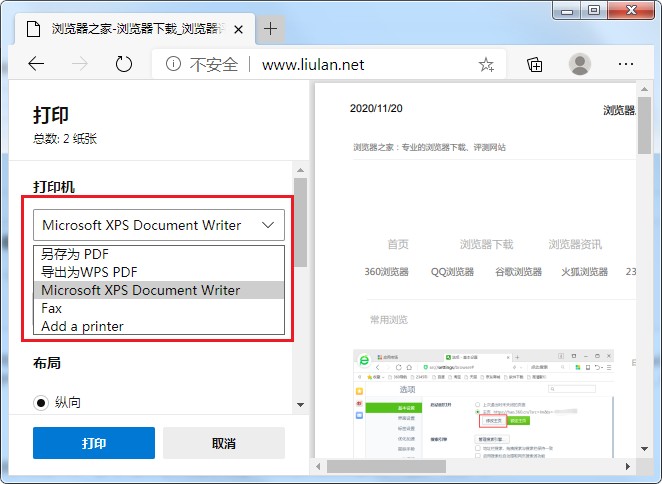Screen dimensions: 662x484
Task: Open the browser settings ellipsis menu
Action: pos(626,64)
